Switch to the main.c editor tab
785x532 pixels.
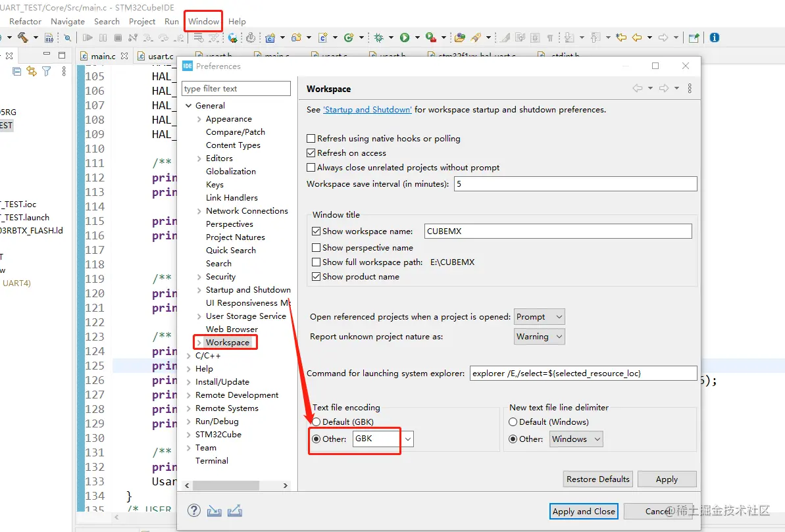(103, 56)
